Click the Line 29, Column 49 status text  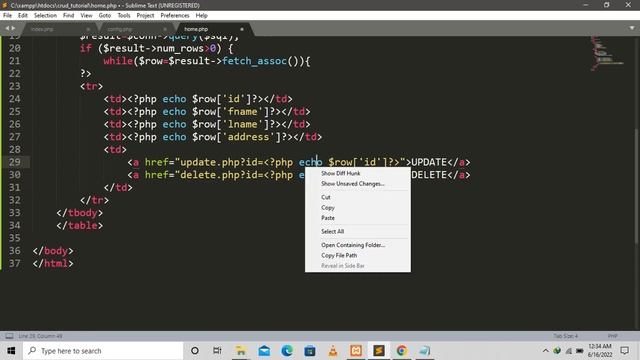tap(40, 336)
